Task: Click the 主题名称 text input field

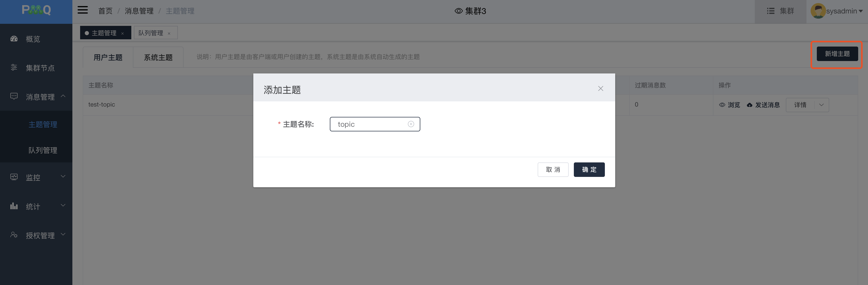Action: (x=371, y=124)
